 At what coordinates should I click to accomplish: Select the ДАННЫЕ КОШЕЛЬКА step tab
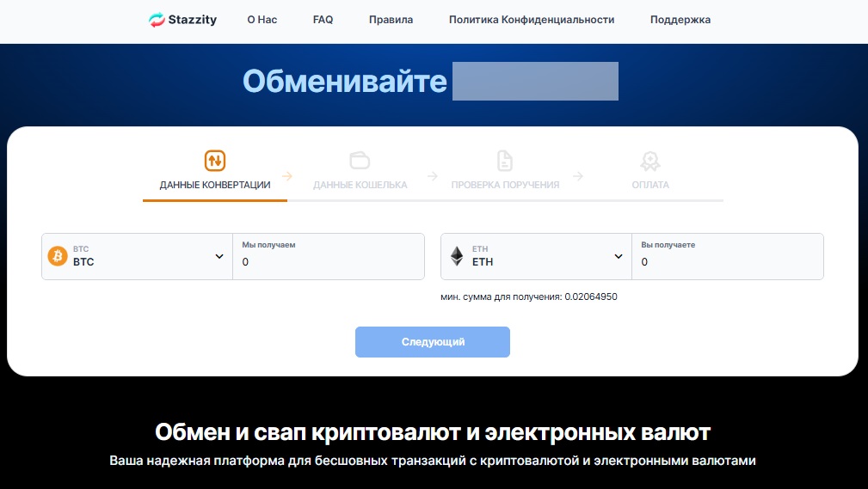click(360, 185)
